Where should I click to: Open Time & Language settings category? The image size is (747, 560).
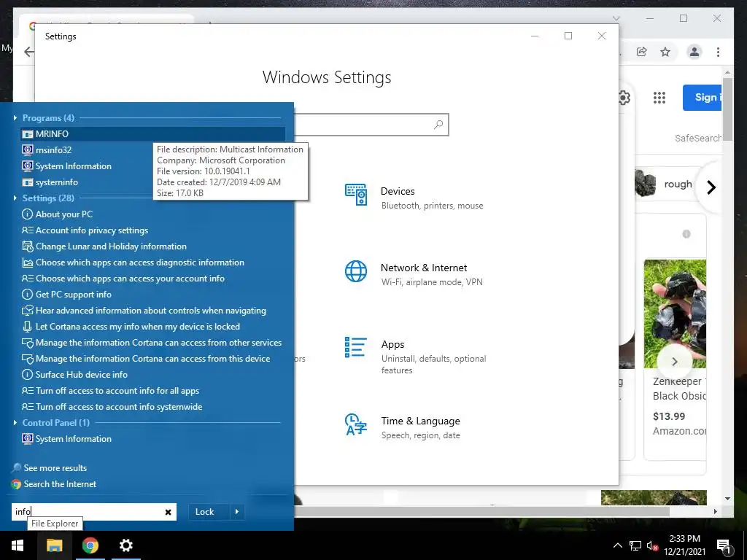coord(403,427)
